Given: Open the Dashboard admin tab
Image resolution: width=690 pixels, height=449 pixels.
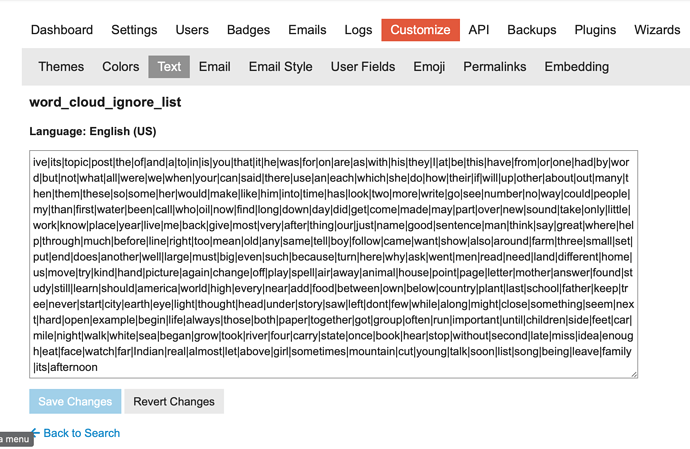Looking at the screenshot, I should (62, 30).
